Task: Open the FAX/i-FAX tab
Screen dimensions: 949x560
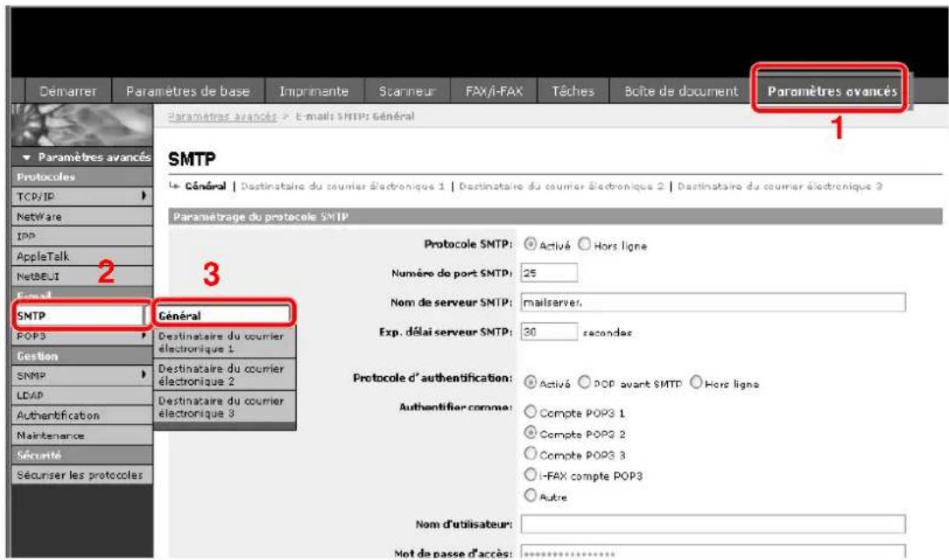Action: click(x=494, y=91)
